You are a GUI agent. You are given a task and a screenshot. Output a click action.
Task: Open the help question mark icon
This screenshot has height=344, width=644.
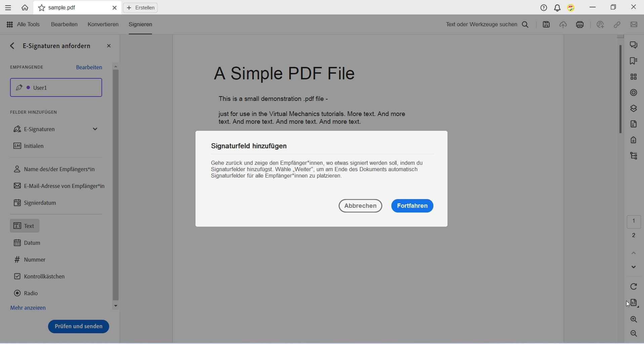[544, 8]
